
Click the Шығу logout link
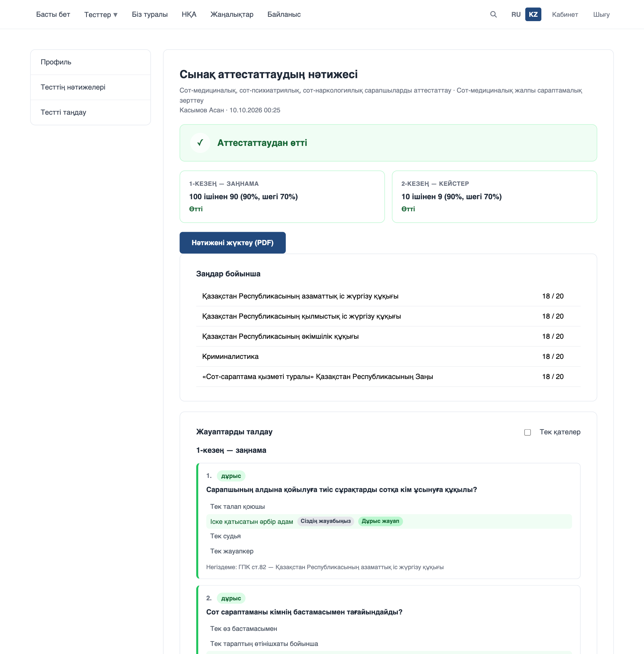601,14
